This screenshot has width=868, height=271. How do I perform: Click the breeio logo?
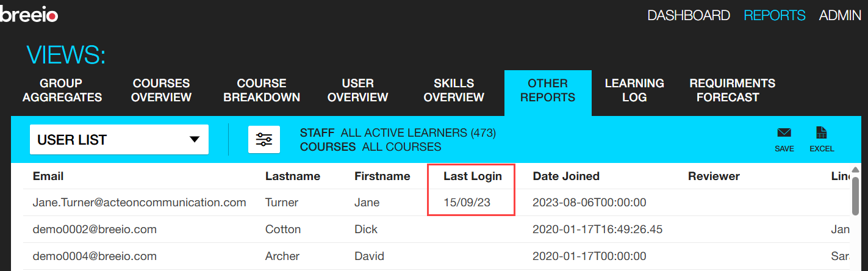click(x=29, y=15)
